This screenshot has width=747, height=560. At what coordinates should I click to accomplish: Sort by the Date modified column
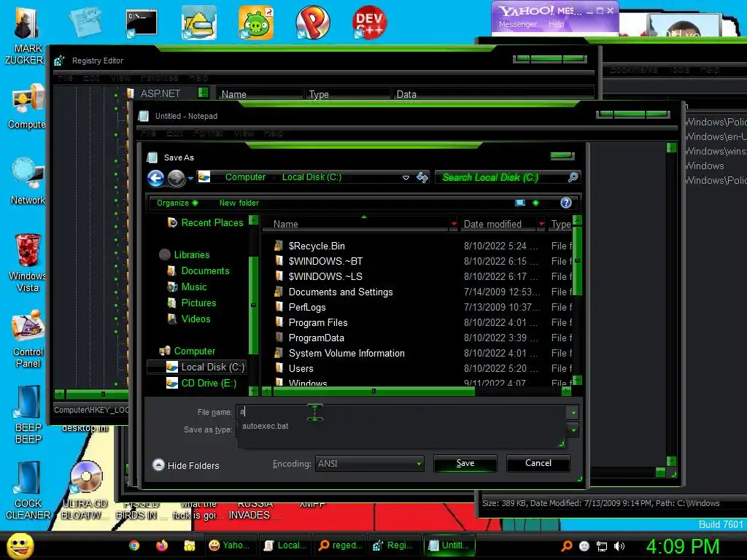(498, 225)
